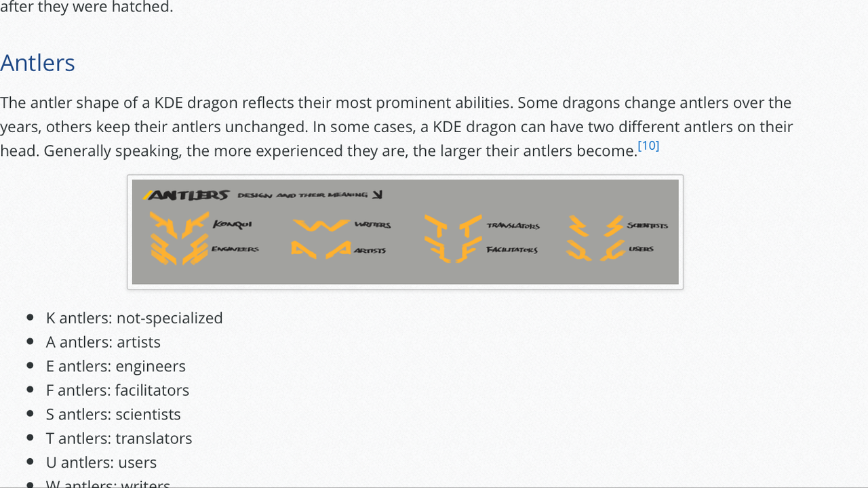Click the 'ANTLERS' title inside the image
The height and width of the screenshot is (488, 868).
coord(188,195)
